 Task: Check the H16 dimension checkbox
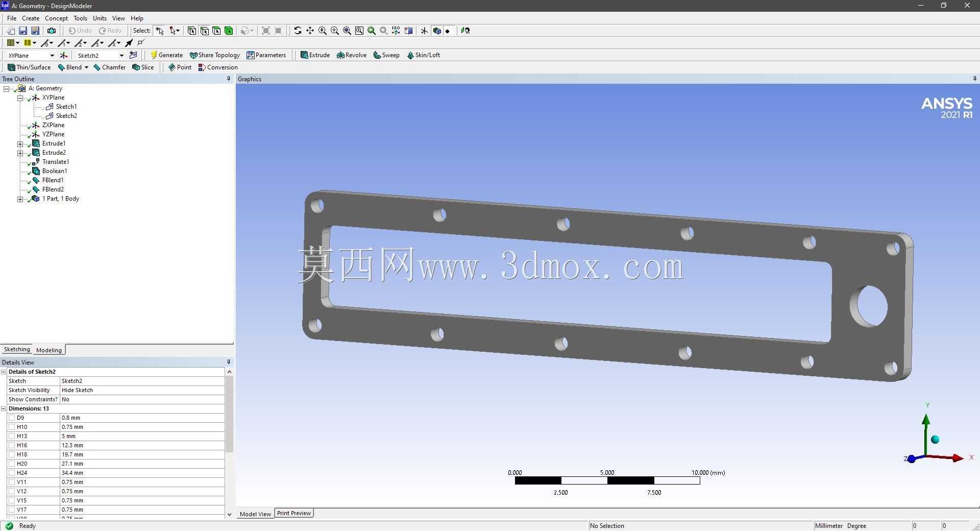(12, 445)
